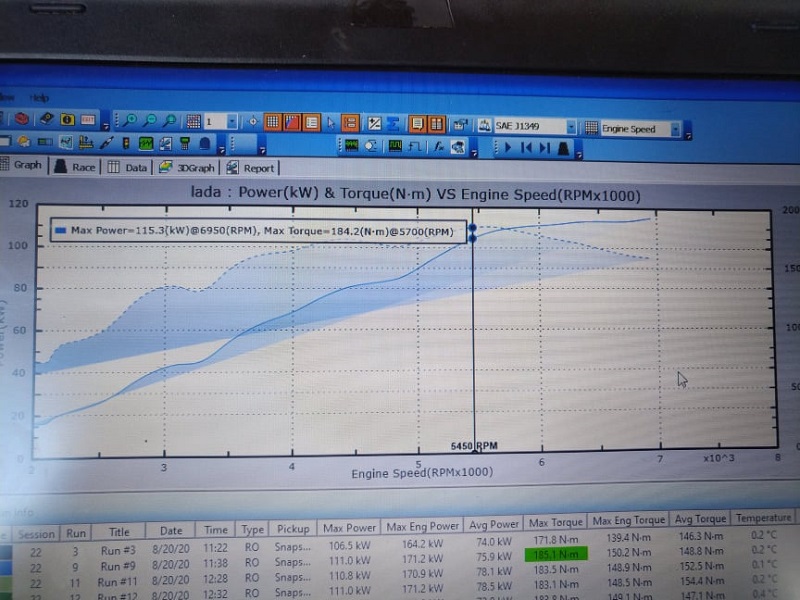Toggle the orange comment note button

pyautogui.click(x=417, y=124)
